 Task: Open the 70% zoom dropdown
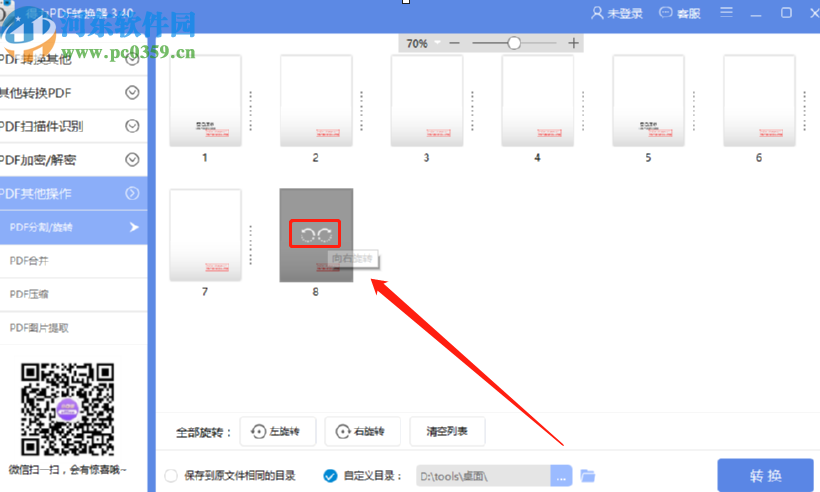[438, 43]
